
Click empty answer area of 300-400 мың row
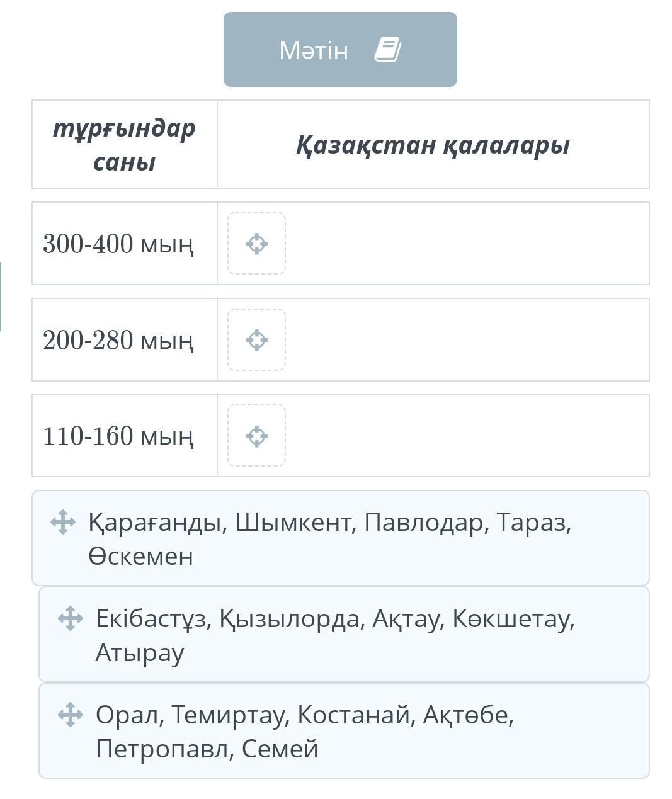click(466, 244)
